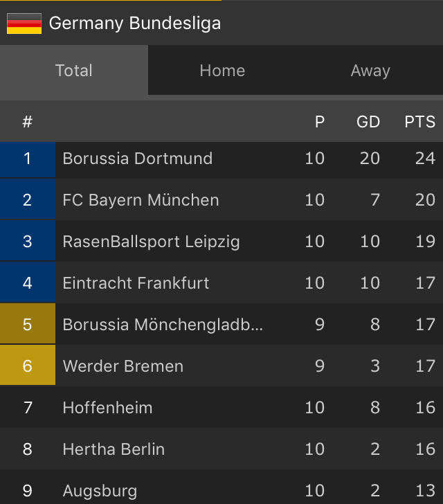Image resolution: width=443 pixels, height=504 pixels.
Task: Select Werder Bremen
Action: click(x=123, y=366)
